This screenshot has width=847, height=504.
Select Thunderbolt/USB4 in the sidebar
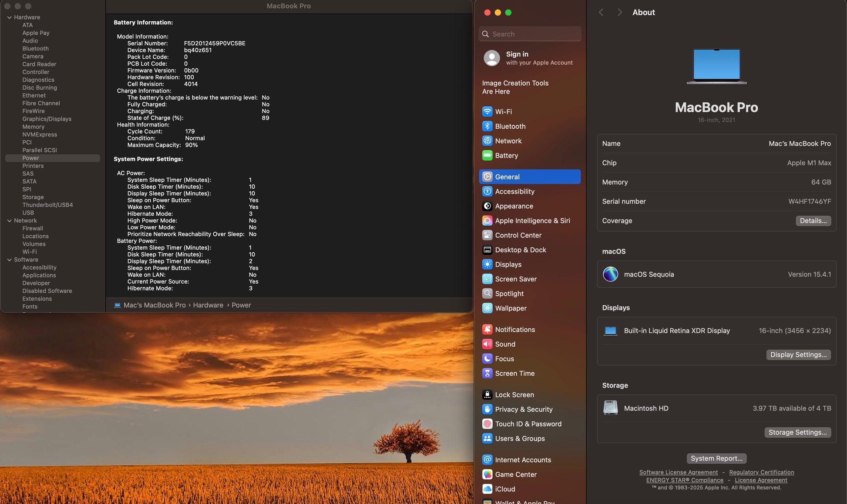[47, 205]
